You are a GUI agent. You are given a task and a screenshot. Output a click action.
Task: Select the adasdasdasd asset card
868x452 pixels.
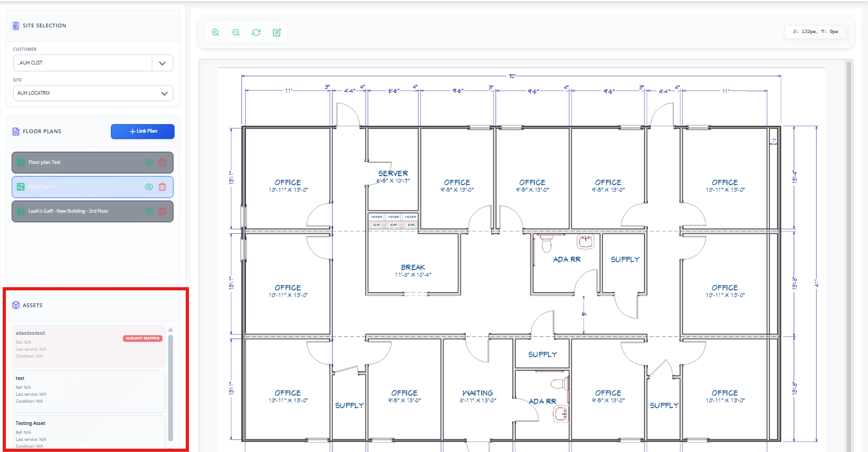click(x=89, y=346)
